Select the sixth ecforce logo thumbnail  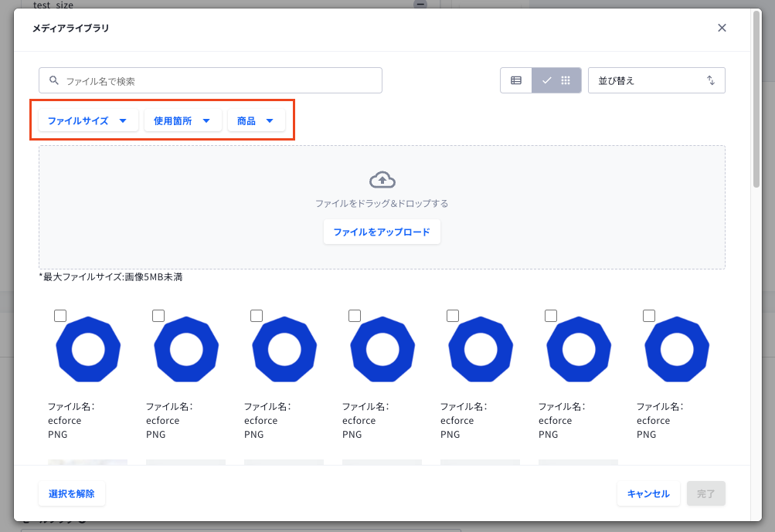[x=579, y=349]
